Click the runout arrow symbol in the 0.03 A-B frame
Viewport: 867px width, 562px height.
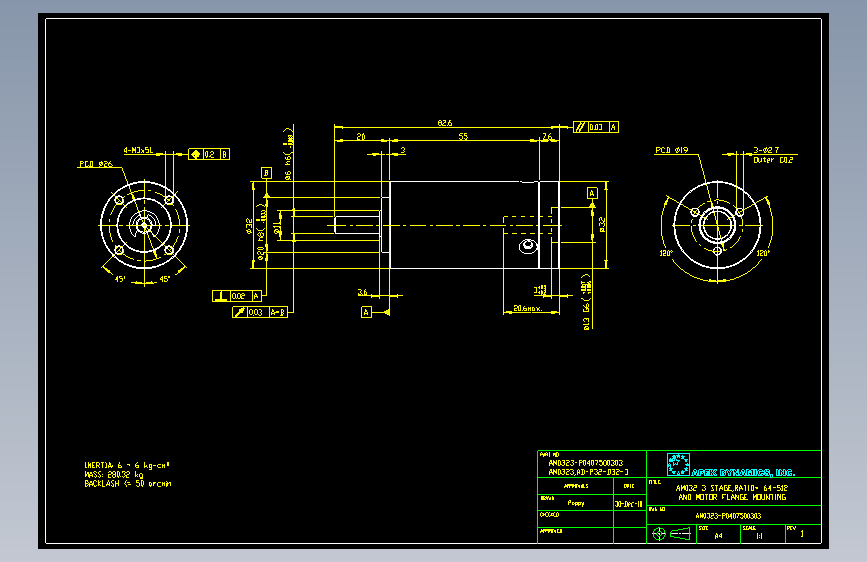click(x=239, y=313)
